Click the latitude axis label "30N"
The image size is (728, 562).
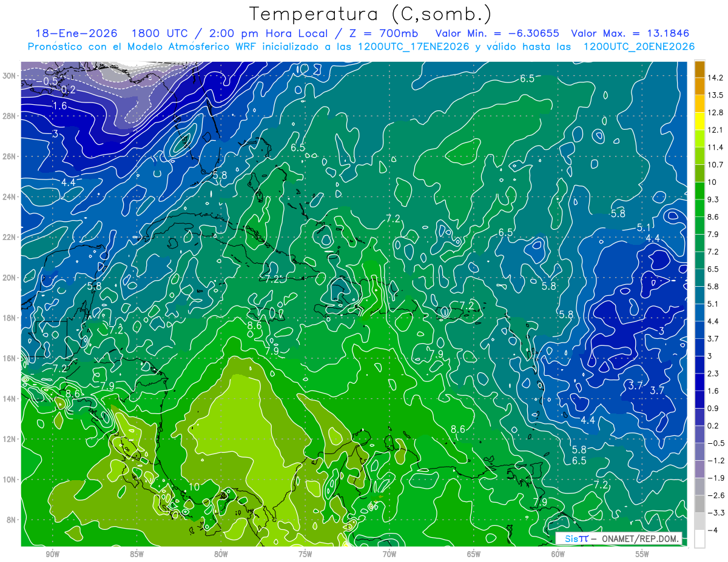[x=9, y=76]
